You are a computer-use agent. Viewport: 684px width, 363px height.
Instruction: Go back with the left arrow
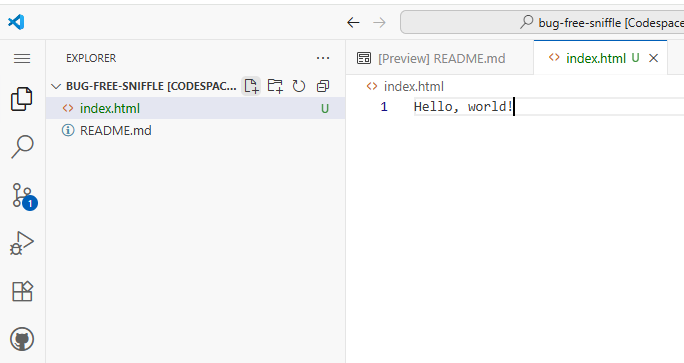(x=353, y=22)
